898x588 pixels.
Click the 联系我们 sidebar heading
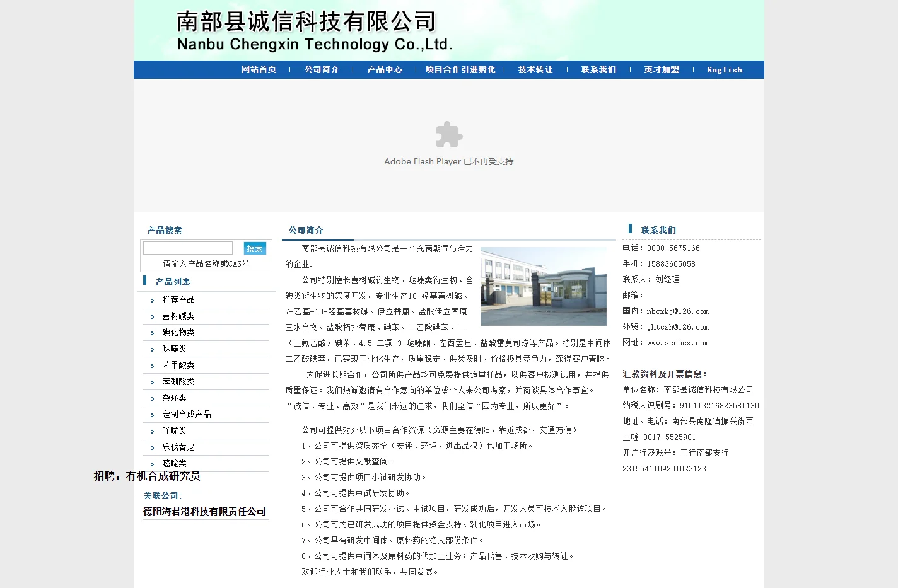pos(658,230)
